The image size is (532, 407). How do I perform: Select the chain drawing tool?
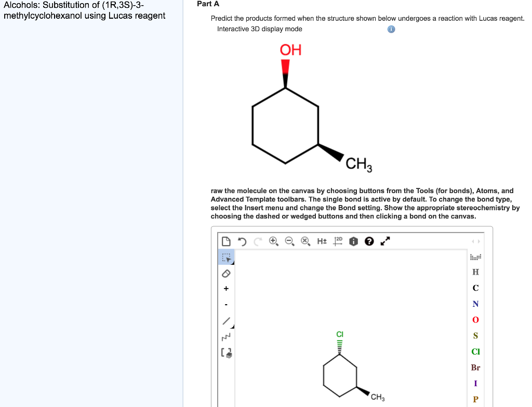coord(225,336)
